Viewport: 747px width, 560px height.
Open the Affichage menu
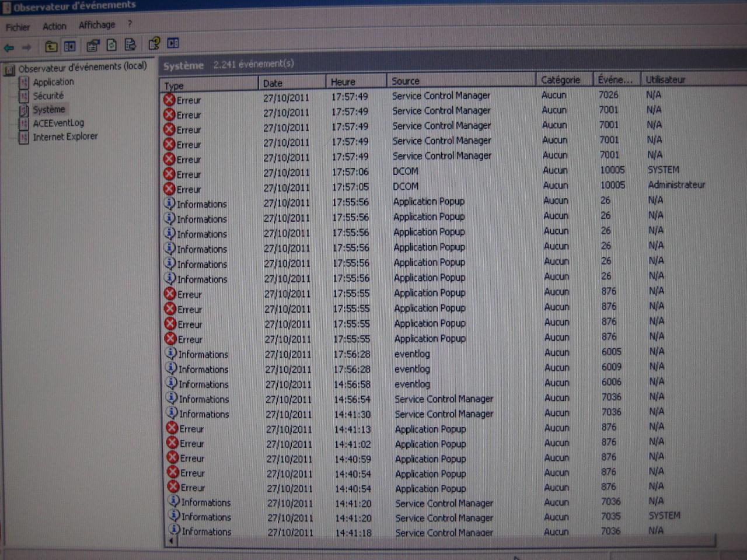pyautogui.click(x=97, y=24)
